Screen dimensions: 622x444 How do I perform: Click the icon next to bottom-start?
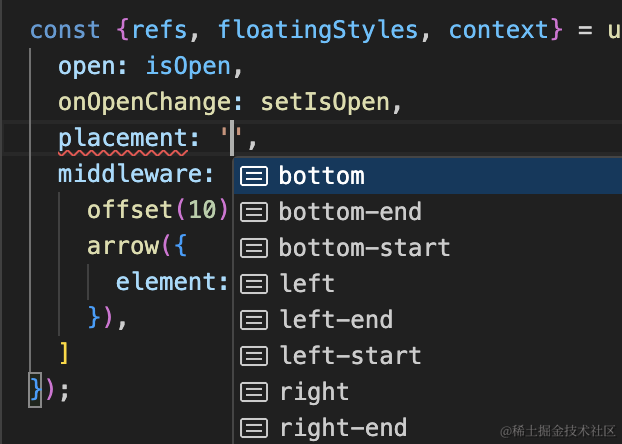(255, 248)
